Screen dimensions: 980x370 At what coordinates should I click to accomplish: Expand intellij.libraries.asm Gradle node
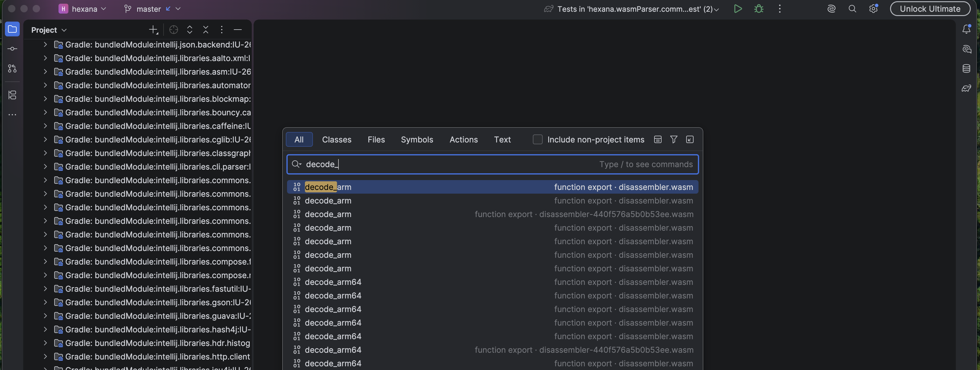pos(45,72)
